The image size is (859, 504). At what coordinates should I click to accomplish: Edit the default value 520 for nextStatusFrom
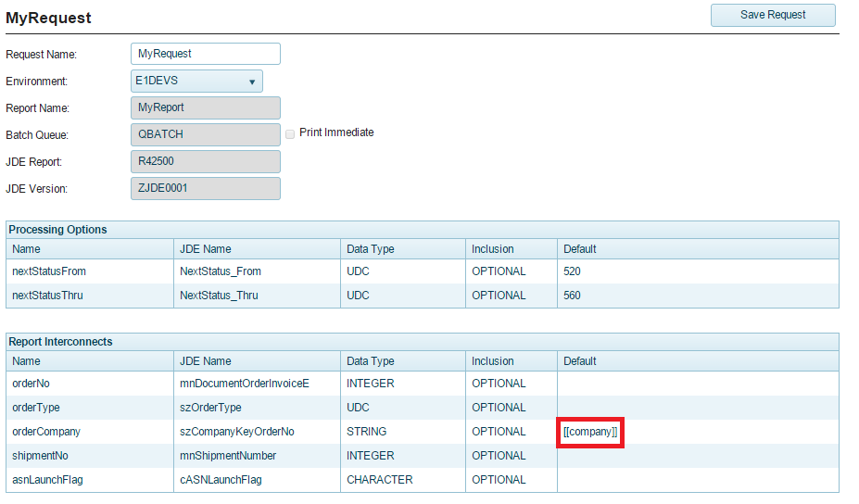point(697,271)
